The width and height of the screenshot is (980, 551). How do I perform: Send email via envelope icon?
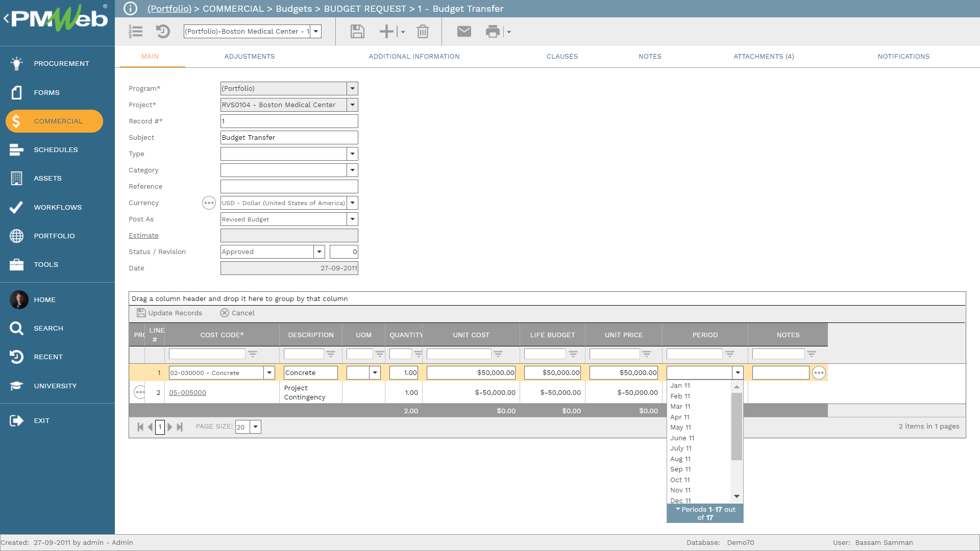point(464,32)
